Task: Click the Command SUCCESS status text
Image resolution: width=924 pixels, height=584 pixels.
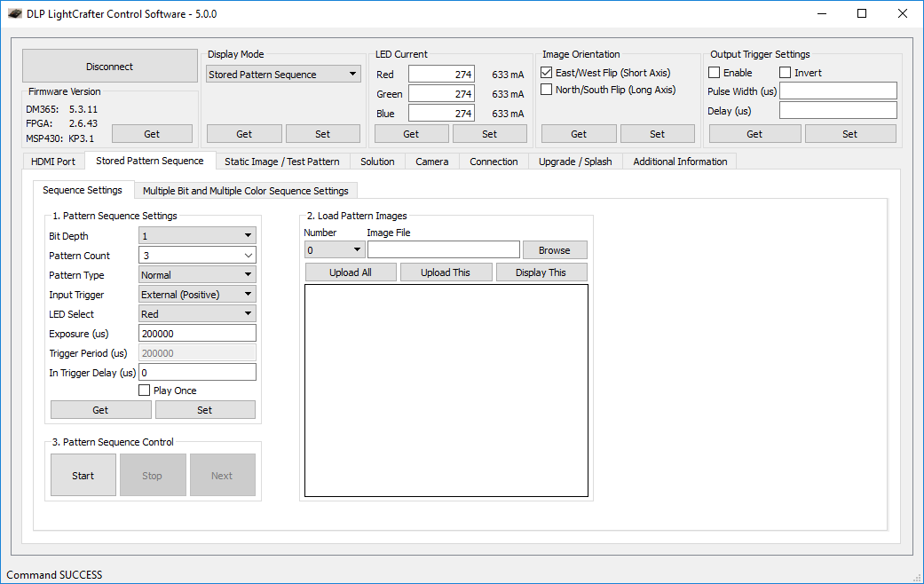Action: click(54, 574)
